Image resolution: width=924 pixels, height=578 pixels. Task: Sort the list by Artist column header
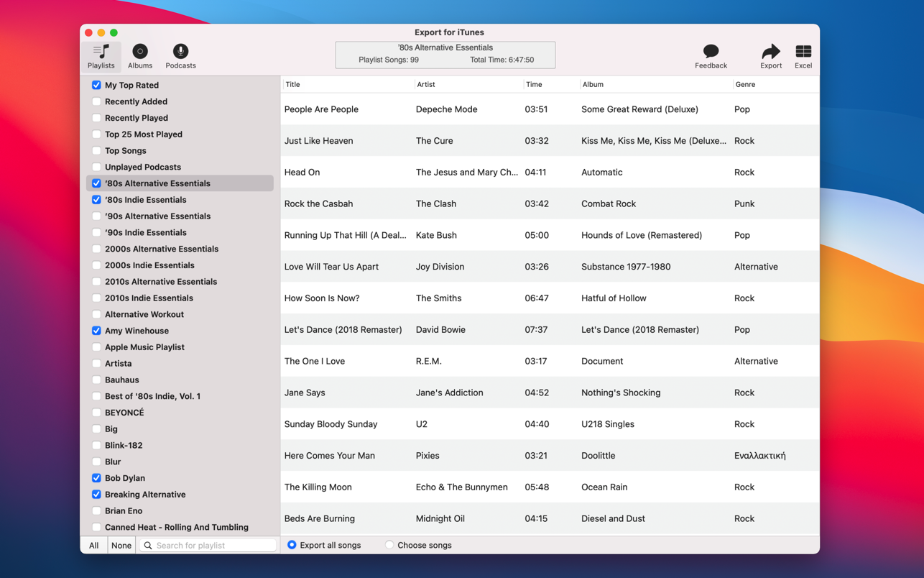pyautogui.click(x=426, y=84)
